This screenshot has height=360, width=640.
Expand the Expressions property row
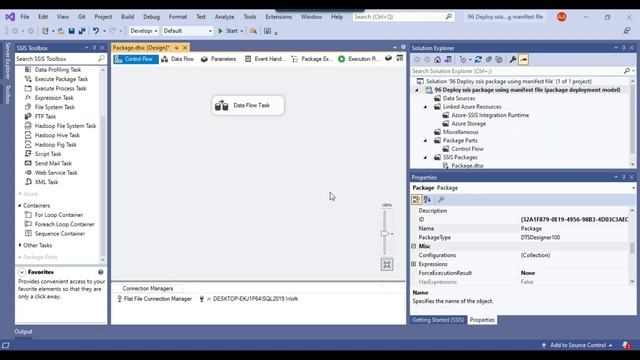(413, 264)
